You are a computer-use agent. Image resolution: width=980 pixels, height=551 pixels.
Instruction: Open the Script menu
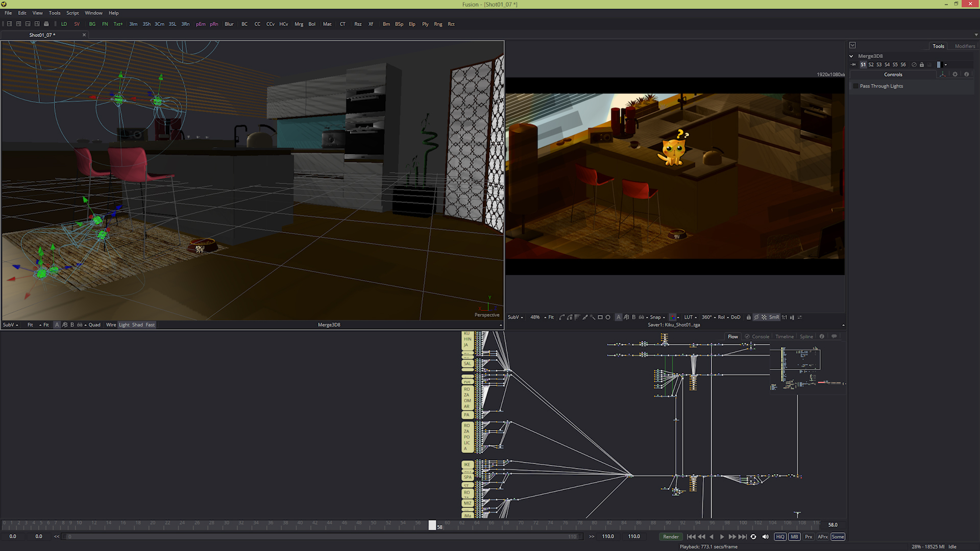[72, 13]
